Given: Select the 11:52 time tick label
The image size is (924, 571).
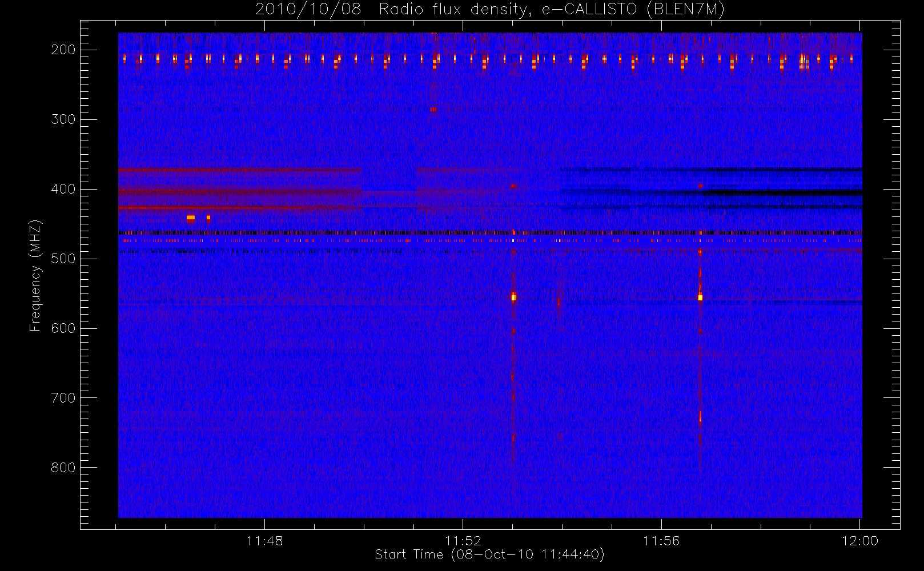Looking at the screenshot, I should 463,541.
